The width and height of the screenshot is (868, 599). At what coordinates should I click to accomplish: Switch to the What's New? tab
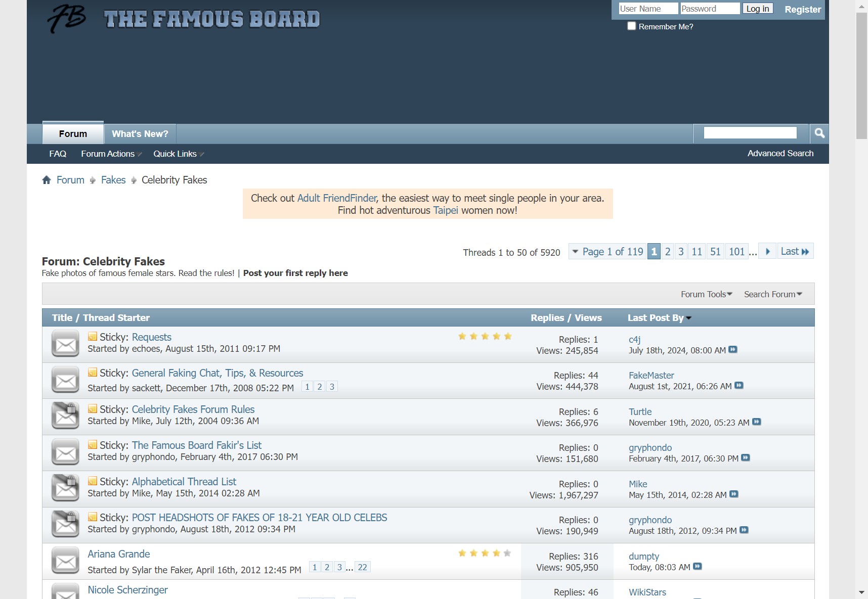click(140, 133)
